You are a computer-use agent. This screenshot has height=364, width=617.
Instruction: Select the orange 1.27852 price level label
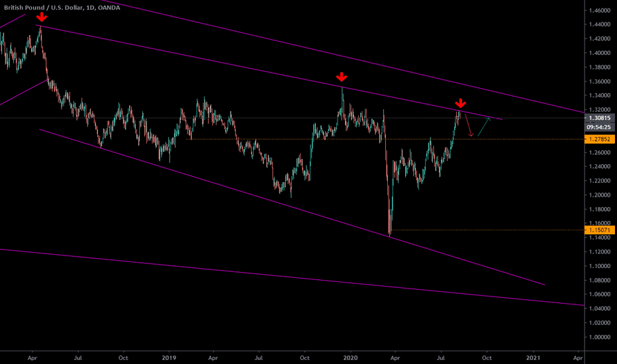click(x=600, y=139)
